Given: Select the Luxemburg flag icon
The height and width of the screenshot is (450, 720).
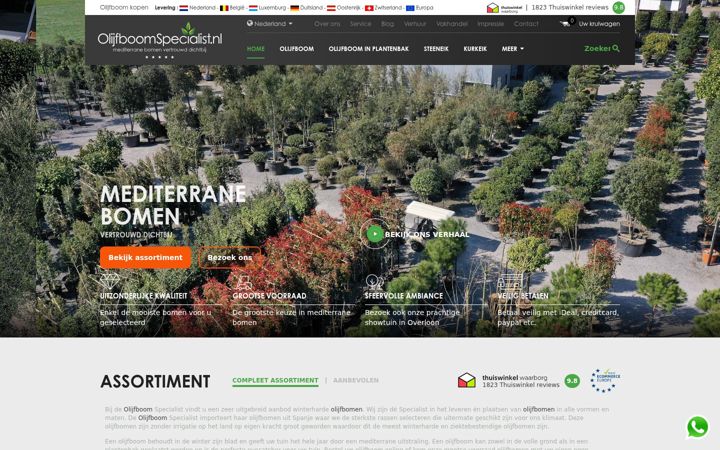Looking at the screenshot, I should coord(253,8).
